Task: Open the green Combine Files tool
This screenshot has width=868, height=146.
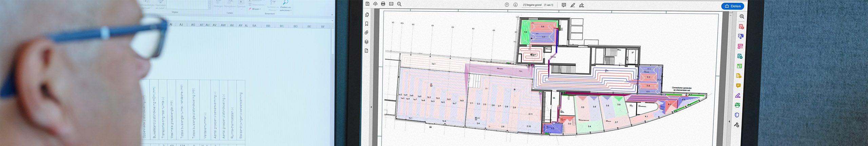Action: coord(739,66)
